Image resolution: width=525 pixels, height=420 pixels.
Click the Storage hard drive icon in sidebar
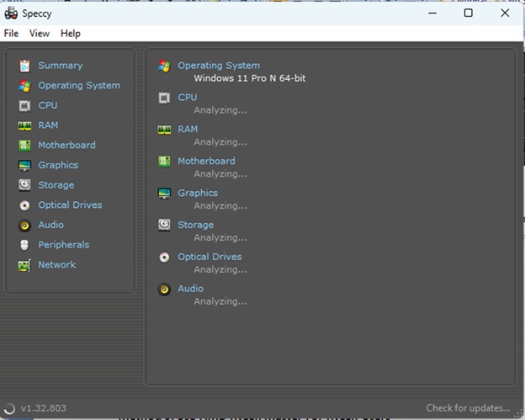24,185
